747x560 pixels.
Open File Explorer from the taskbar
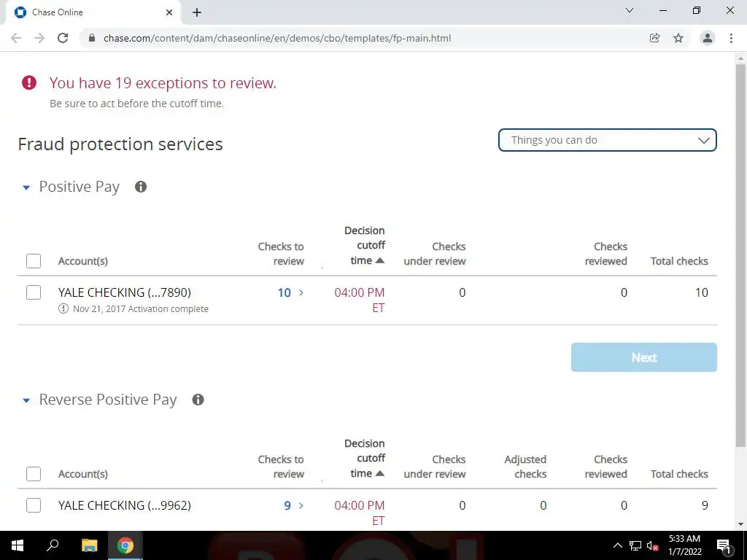coord(89,545)
